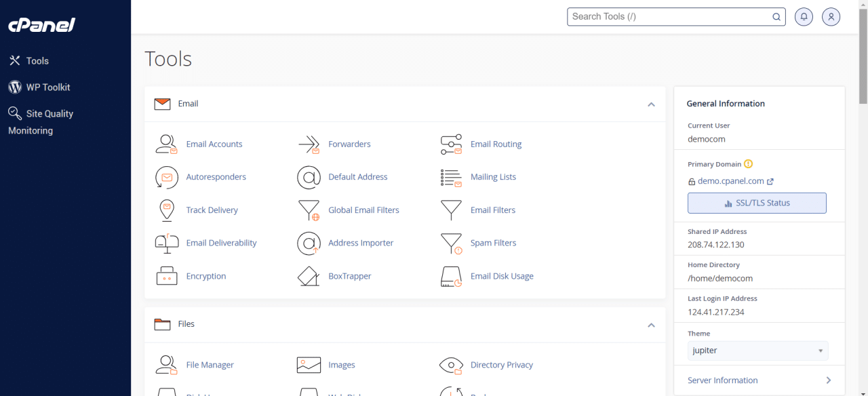Screen dimensions: 868x396
Task: Switch to WP Toolkit in sidebar
Action: [x=47, y=87]
